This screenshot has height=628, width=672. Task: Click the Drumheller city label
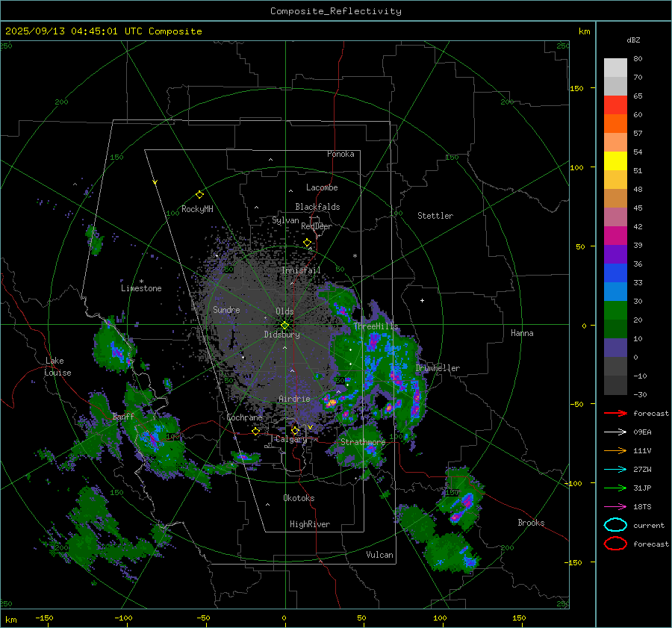(438, 368)
